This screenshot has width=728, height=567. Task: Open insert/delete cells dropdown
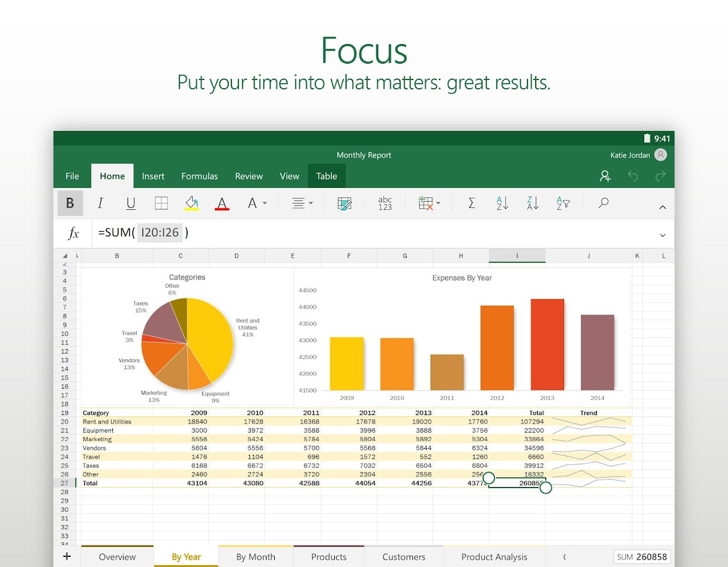click(x=429, y=203)
